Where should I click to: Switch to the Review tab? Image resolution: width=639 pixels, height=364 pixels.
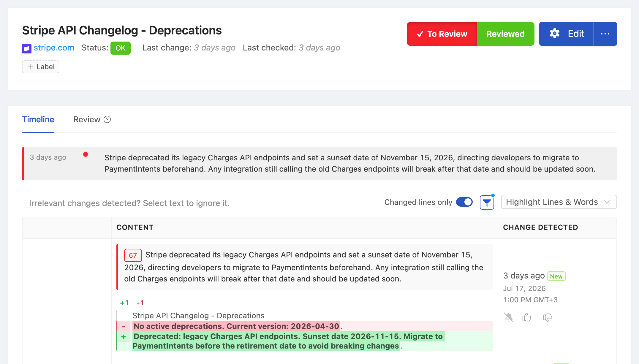coord(87,120)
